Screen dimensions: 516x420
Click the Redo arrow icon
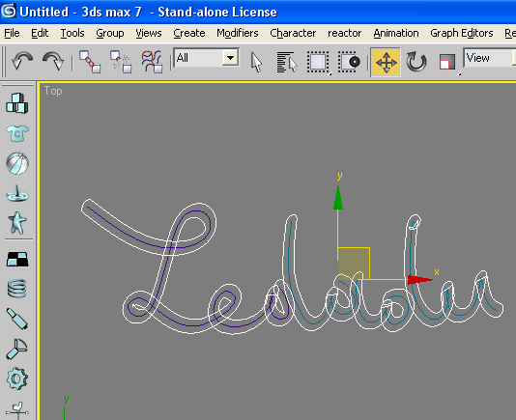pyautogui.click(x=53, y=61)
